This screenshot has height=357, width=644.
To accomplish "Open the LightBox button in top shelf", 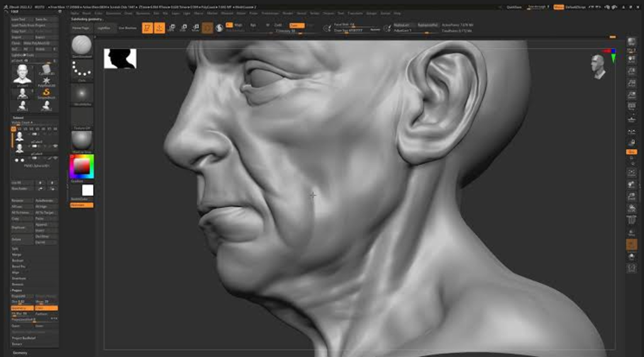I will pyautogui.click(x=104, y=28).
